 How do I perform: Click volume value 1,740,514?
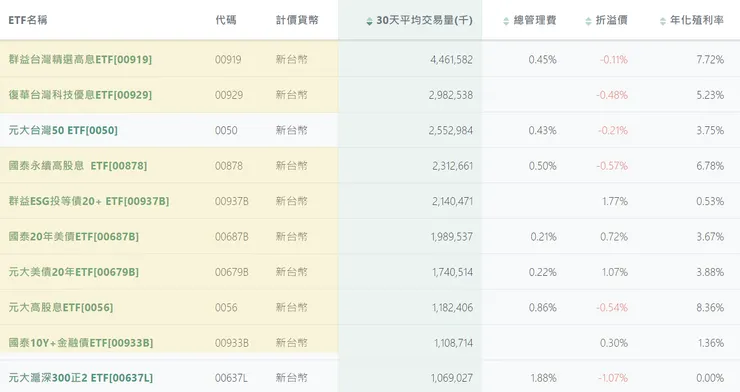(452, 272)
